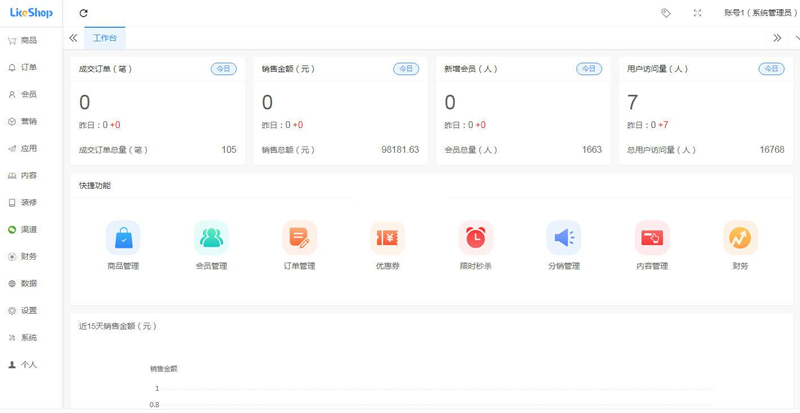
Task: Open the 内容管理 shortcut icon
Action: tap(652, 238)
